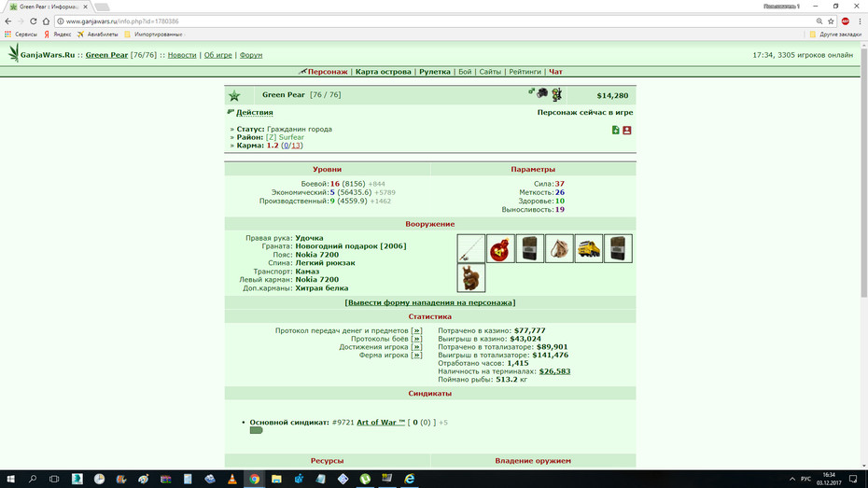Open Бой menu item
This screenshot has width=868, height=488.
pos(465,71)
